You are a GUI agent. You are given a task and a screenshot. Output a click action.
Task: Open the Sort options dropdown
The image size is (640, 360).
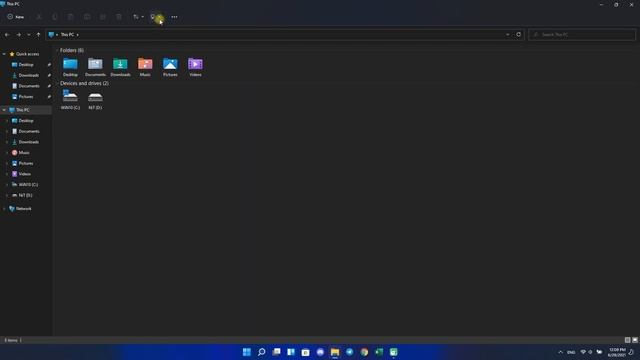(x=138, y=17)
